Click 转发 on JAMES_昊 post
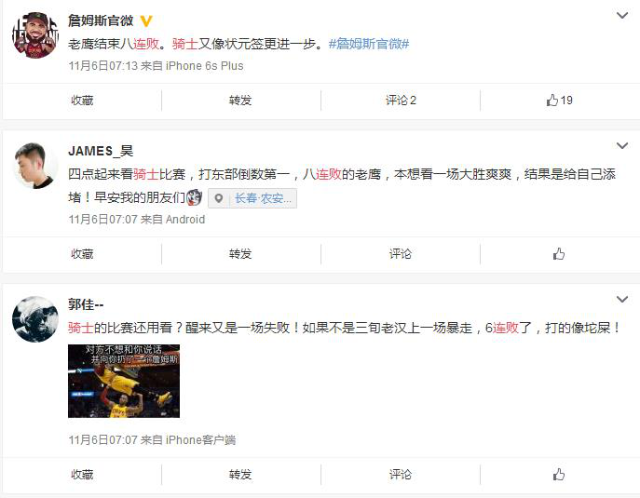Viewport: 640px width, 498px height. tap(240, 254)
